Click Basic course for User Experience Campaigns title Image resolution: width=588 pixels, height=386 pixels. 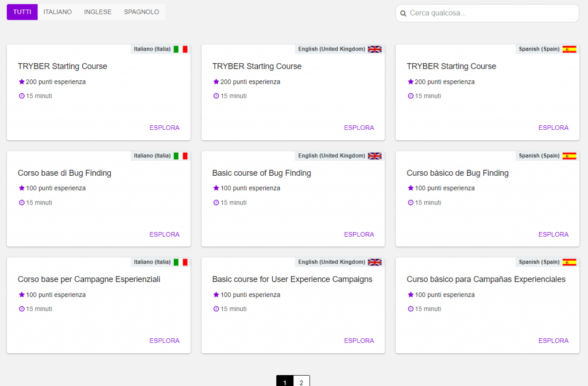pos(292,280)
